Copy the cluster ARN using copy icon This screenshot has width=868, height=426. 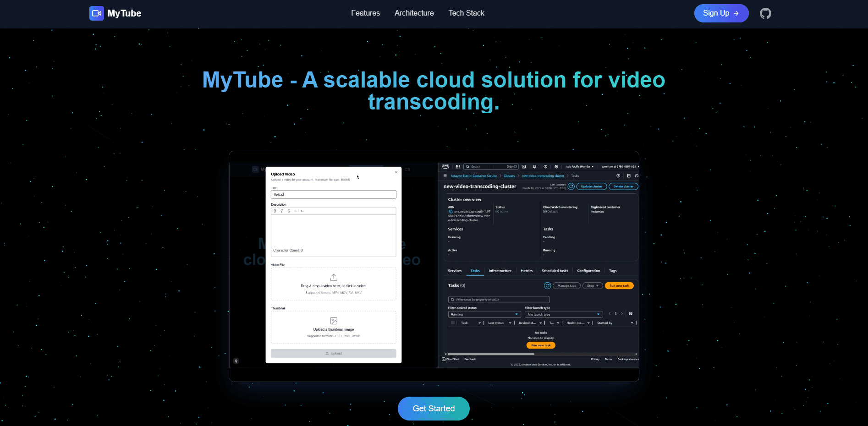point(450,212)
